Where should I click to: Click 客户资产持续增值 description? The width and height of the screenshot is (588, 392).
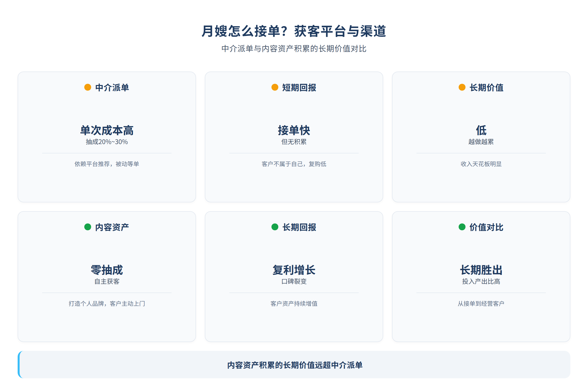pos(294,304)
